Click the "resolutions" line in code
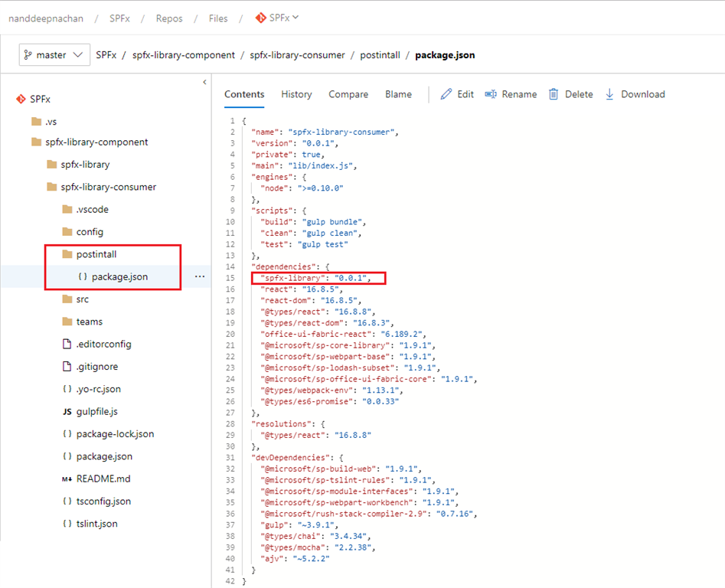Screen dimensions: 725x588 [288, 424]
